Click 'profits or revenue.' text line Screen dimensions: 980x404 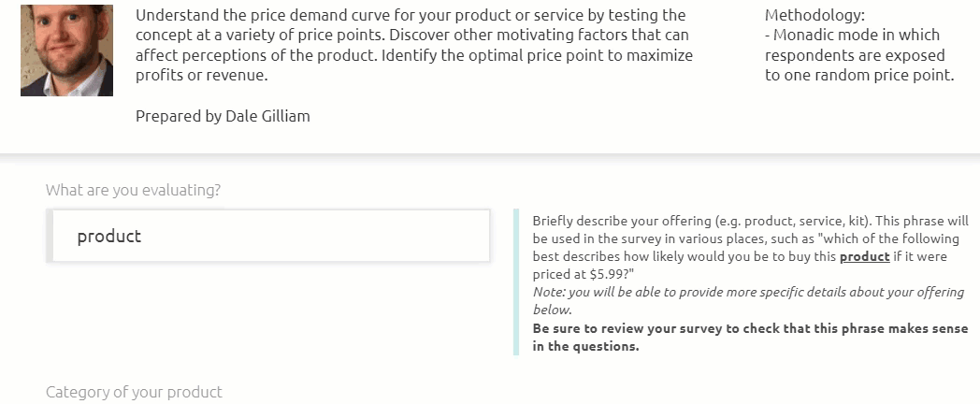pyautogui.click(x=201, y=76)
